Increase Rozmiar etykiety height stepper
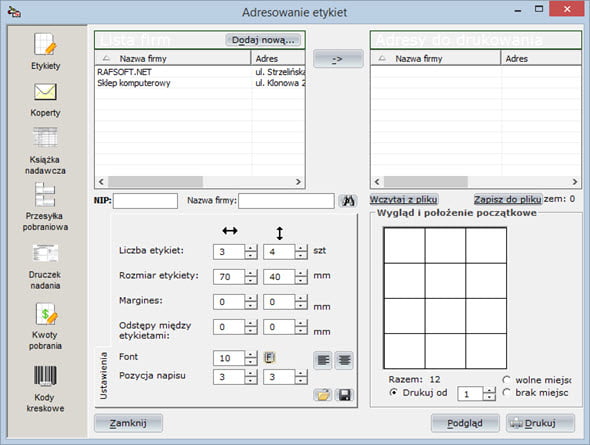 [x=301, y=273]
